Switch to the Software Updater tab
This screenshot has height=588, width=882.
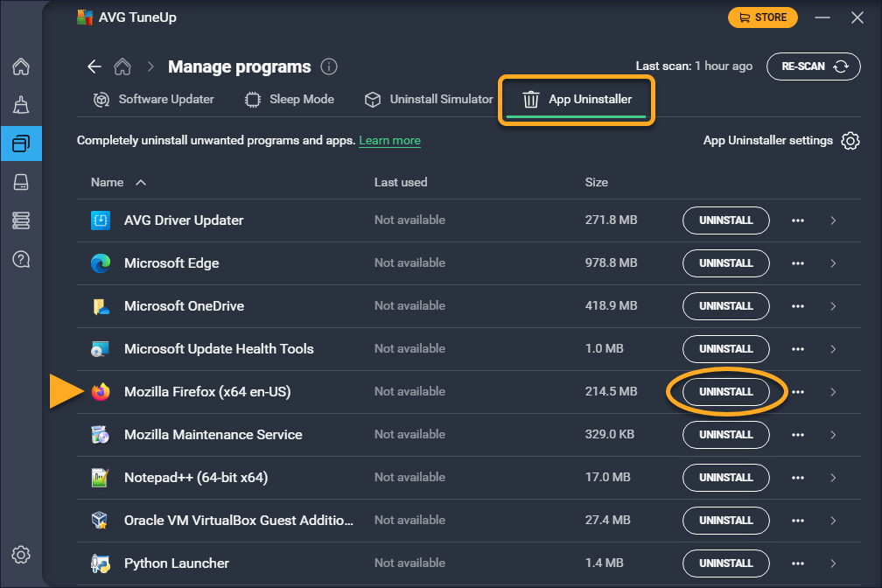154,100
